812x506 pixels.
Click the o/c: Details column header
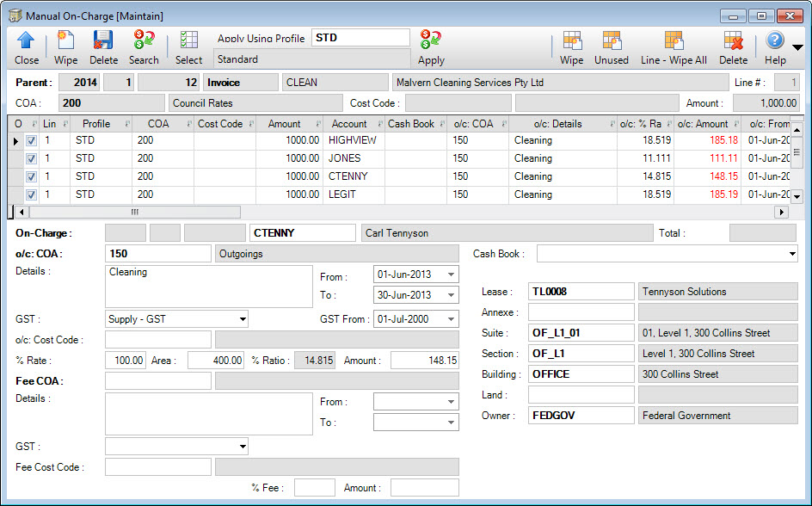point(563,124)
